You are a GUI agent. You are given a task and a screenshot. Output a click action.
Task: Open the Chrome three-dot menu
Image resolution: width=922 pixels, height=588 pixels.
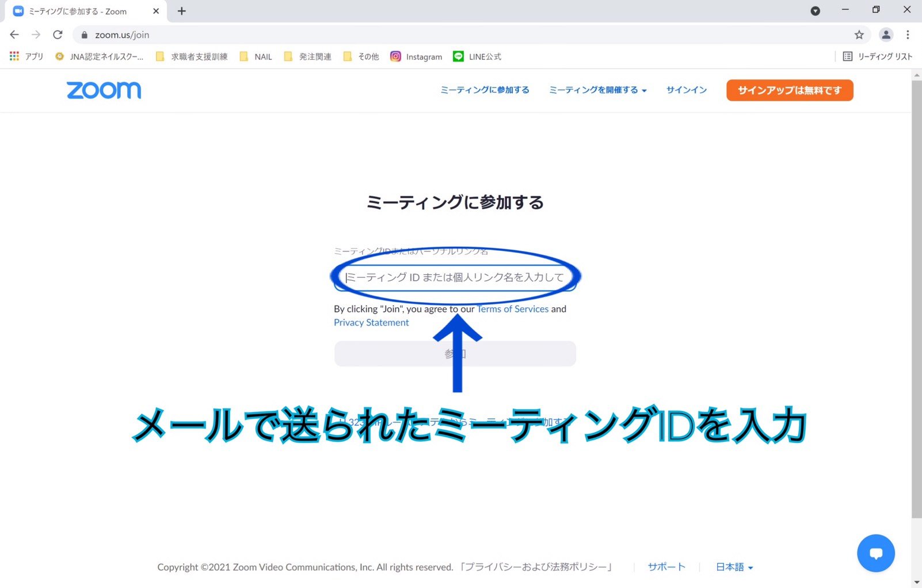(908, 35)
